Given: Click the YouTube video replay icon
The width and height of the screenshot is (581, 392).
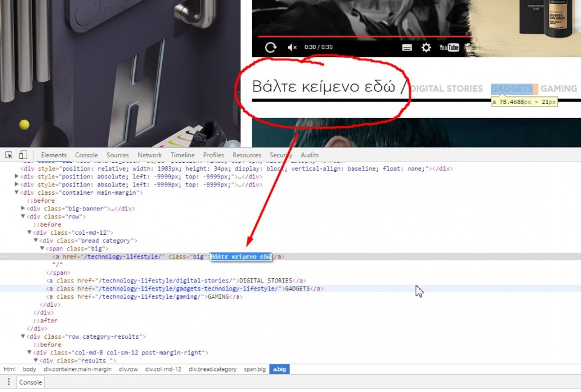Looking at the screenshot, I should pos(271,47).
